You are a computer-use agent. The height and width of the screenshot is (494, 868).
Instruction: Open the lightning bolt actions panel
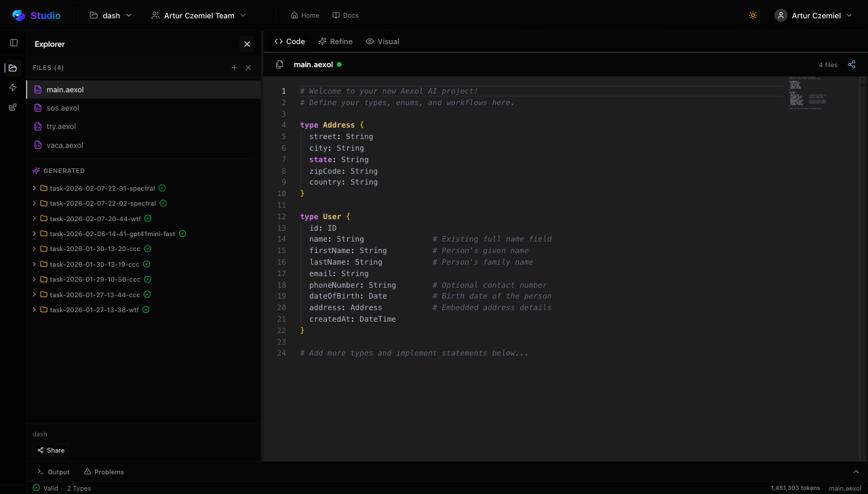13,88
